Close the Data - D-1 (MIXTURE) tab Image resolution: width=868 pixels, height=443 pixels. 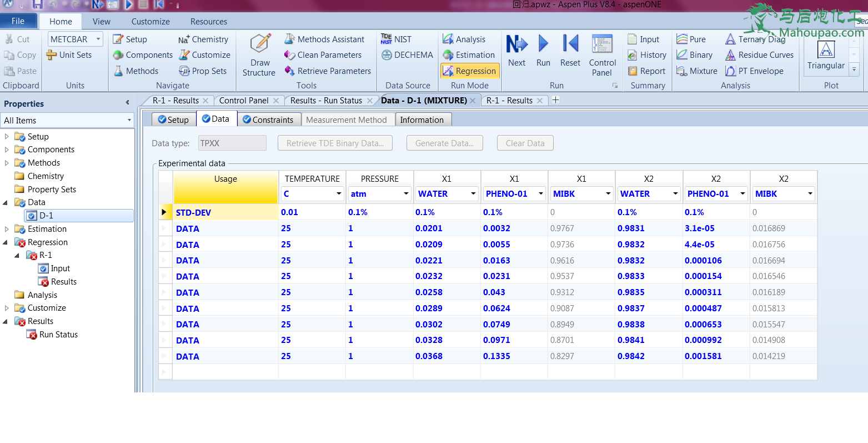point(473,101)
